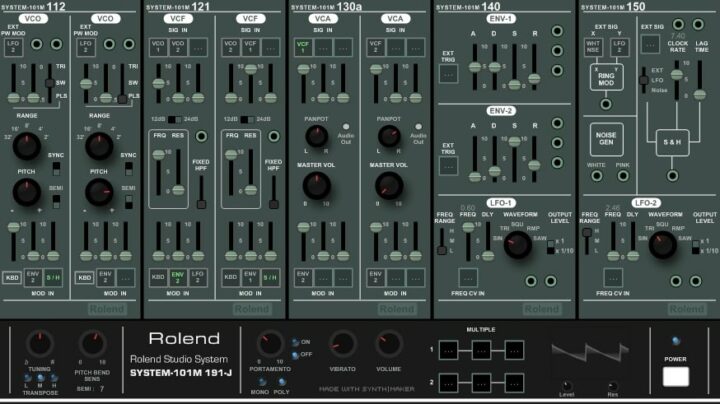
Task: Click the PORTAMENTO knob
Action: tap(271, 344)
